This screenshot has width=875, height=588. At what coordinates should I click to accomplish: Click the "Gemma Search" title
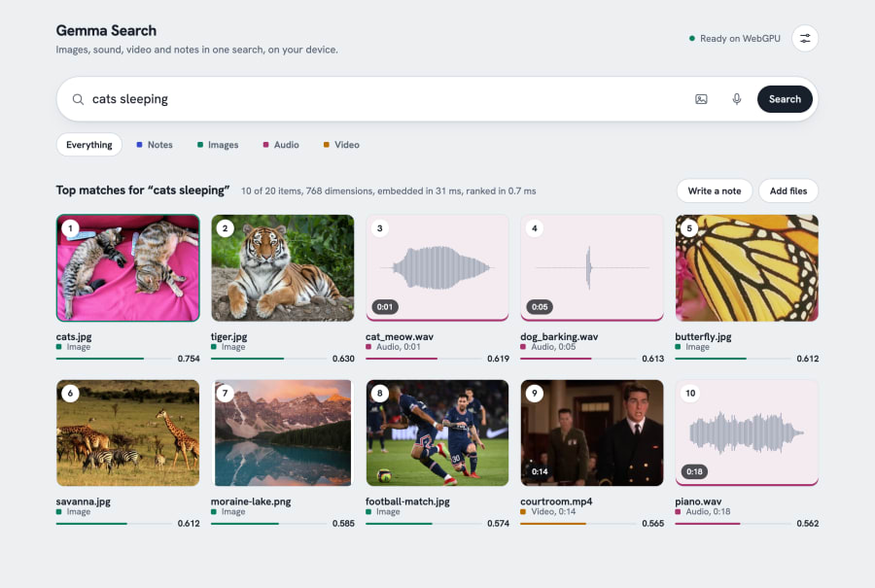pos(106,31)
